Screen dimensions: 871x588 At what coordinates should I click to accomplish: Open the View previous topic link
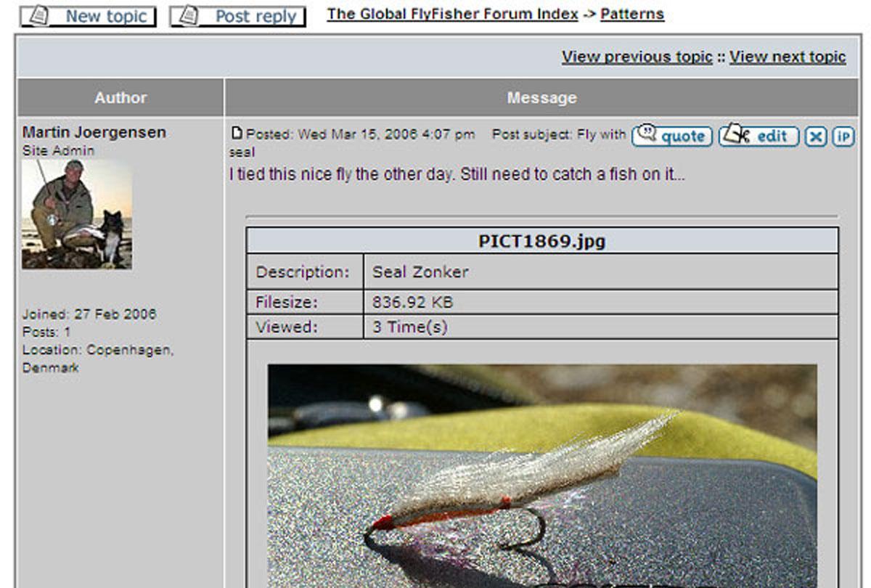637,57
